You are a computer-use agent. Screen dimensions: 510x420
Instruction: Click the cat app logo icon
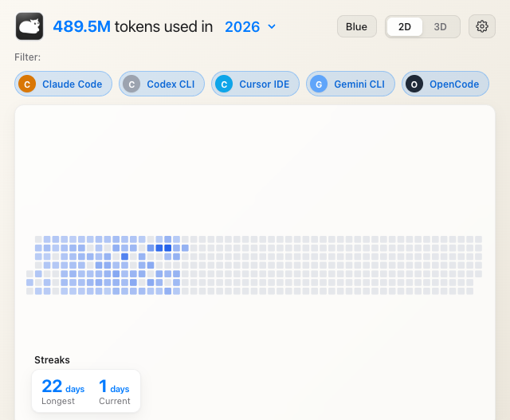[x=29, y=26]
